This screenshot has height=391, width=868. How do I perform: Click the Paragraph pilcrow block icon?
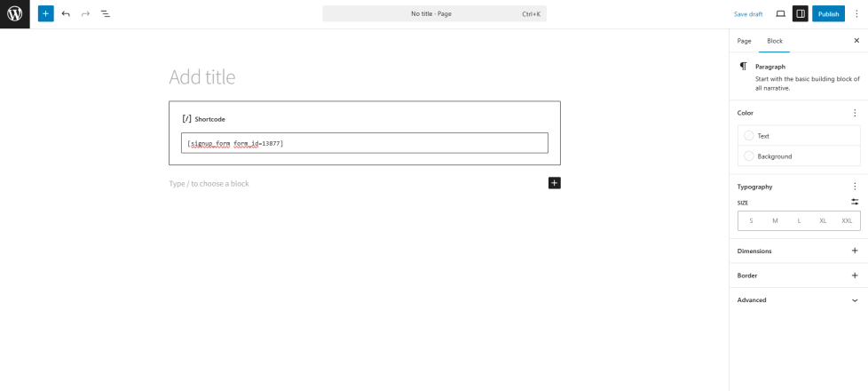point(743,66)
